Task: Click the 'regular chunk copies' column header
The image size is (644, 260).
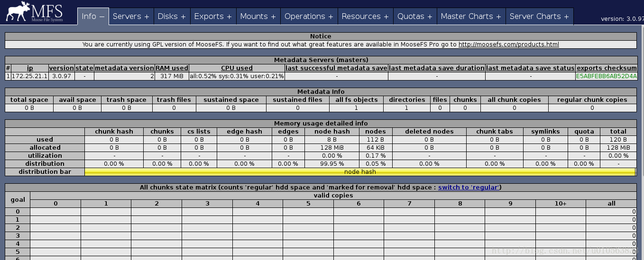Action: pyautogui.click(x=592, y=100)
